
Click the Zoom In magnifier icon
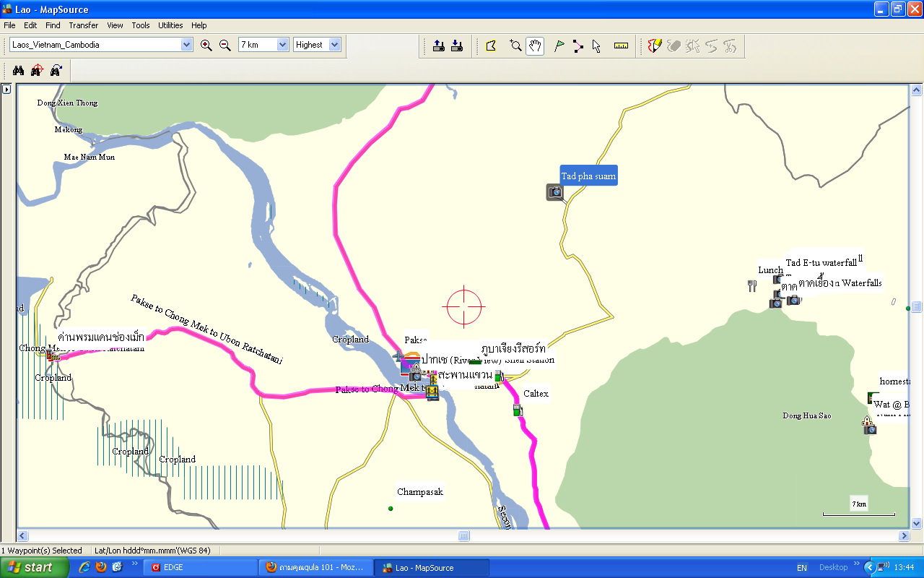tap(206, 45)
